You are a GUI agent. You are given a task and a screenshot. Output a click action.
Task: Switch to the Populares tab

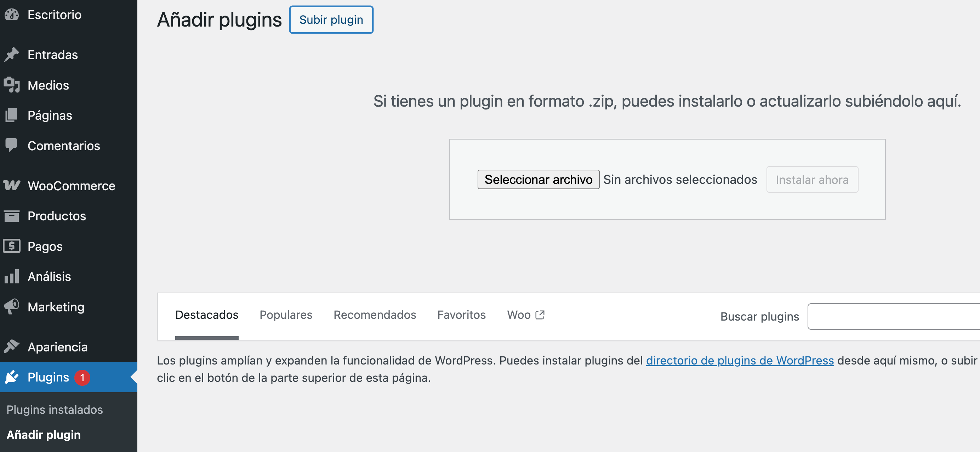tap(286, 315)
